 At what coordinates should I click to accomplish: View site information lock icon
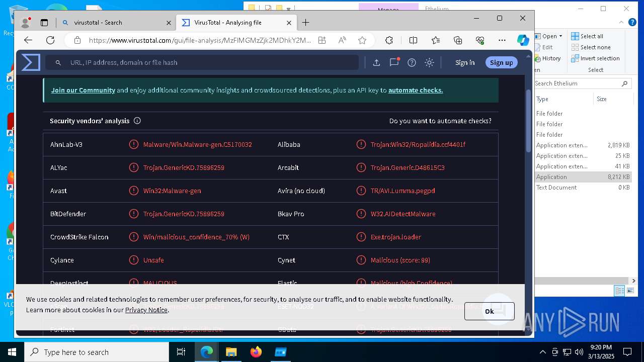77,40
